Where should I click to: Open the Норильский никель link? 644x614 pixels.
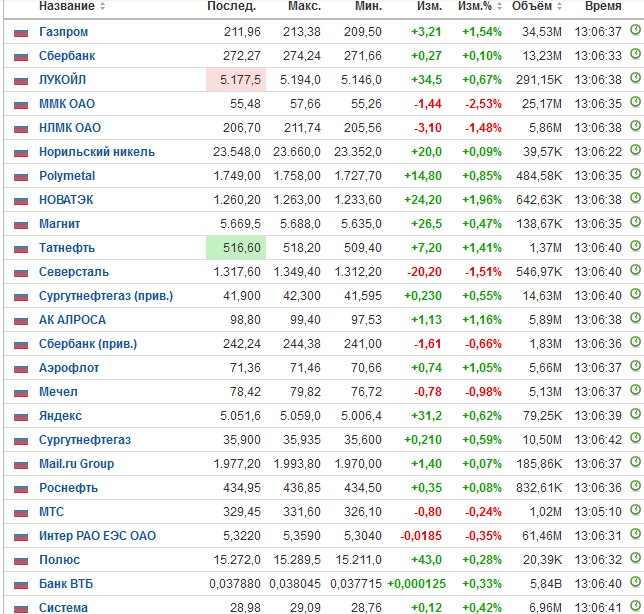tap(97, 152)
